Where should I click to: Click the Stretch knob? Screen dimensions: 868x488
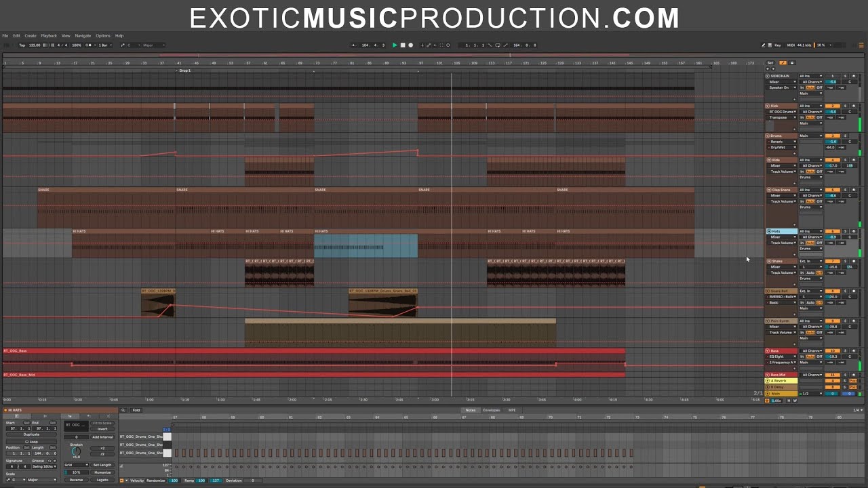point(76,451)
